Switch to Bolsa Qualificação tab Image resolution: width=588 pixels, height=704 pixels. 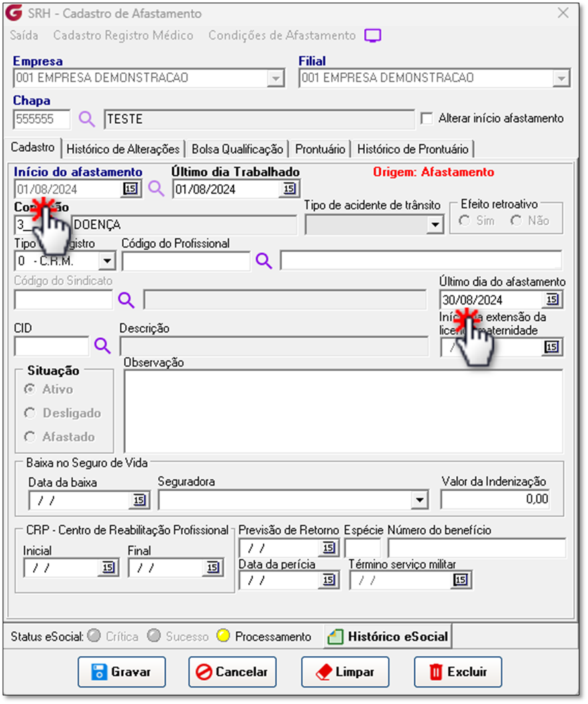tap(238, 149)
